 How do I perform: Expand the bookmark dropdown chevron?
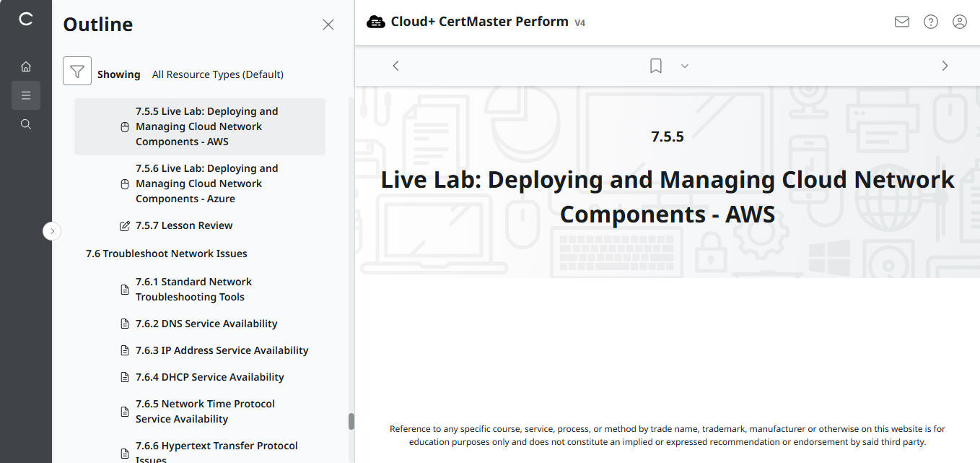click(684, 66)
